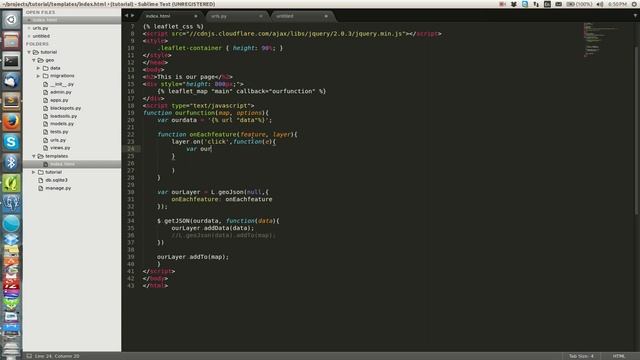
Task: Expand the data folder
Action: (x=39, y=68)
